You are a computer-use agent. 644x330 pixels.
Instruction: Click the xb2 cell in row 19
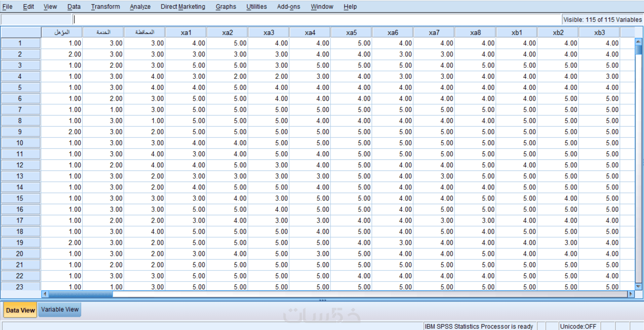point(558,242)
